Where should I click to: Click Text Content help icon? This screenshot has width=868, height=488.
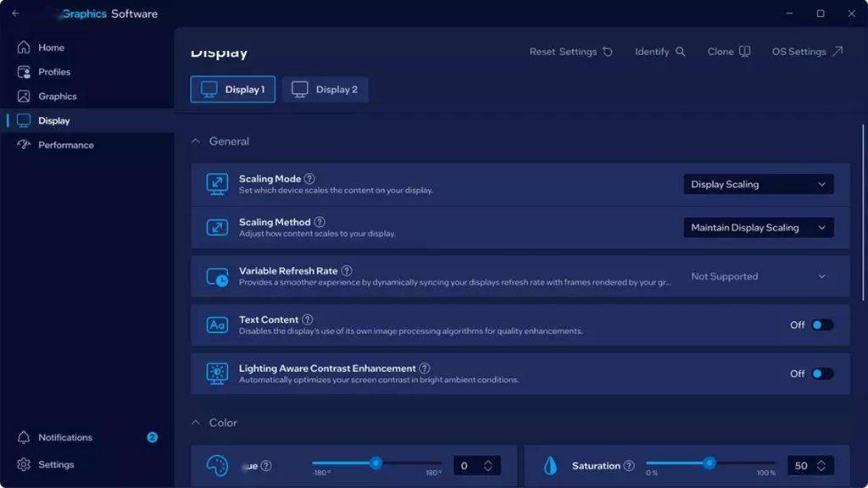point(307,319)
